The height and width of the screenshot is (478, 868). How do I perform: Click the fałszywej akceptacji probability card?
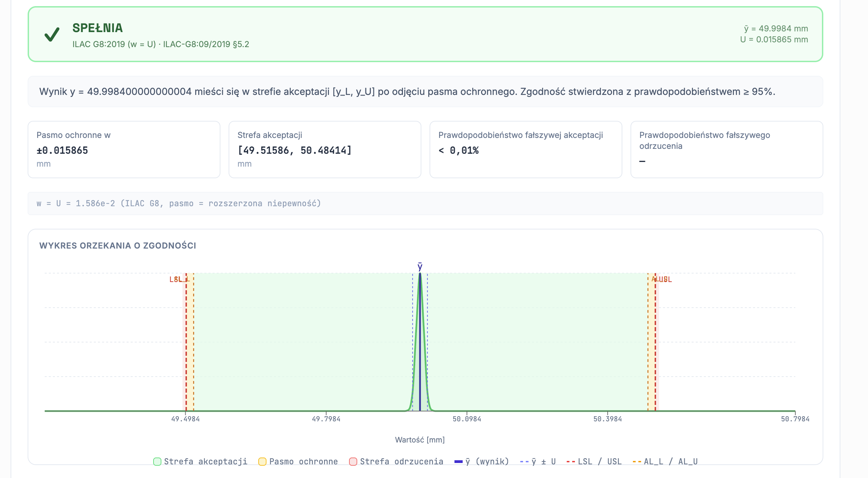coord(525,150)
